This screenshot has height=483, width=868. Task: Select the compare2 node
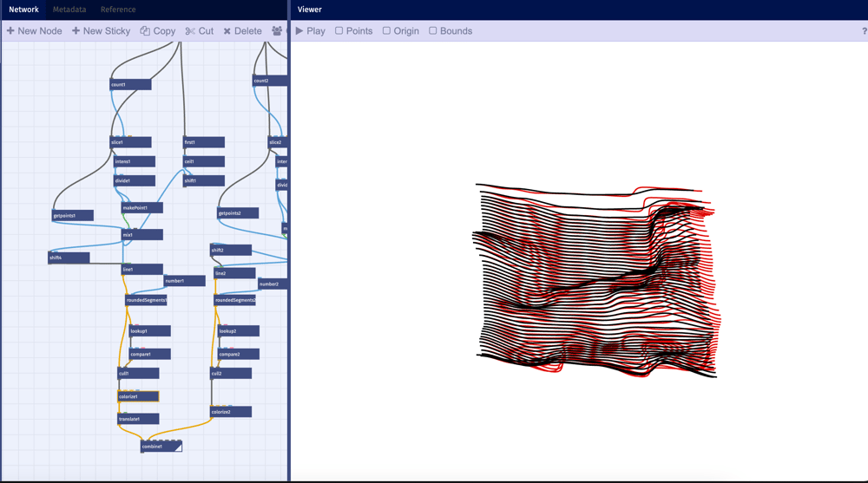(239, 354)
